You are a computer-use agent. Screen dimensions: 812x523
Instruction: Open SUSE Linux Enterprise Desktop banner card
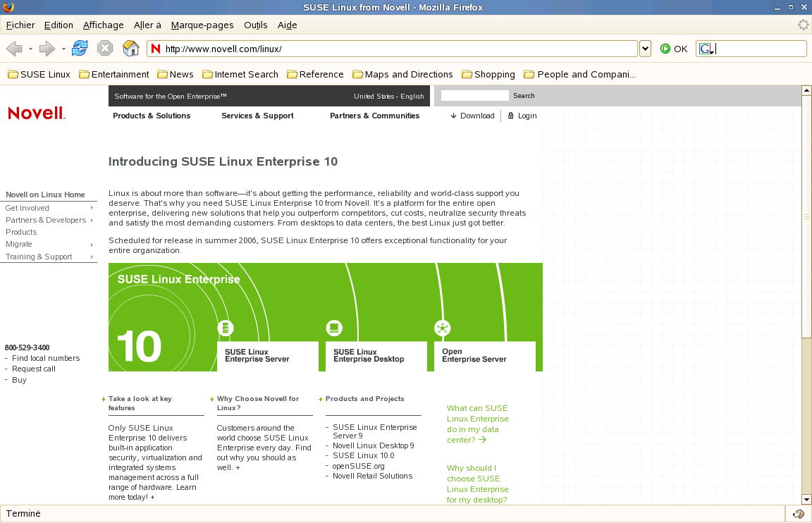(x=376, y=356)
